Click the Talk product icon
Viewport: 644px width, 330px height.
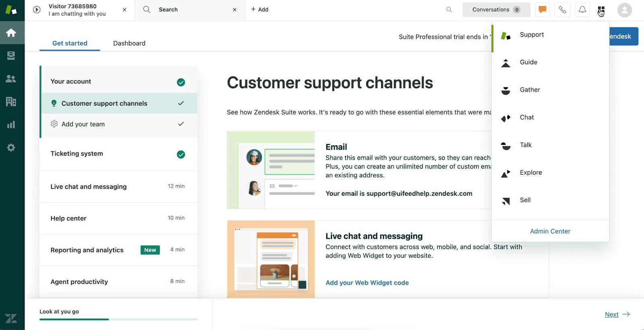[506, 146]
